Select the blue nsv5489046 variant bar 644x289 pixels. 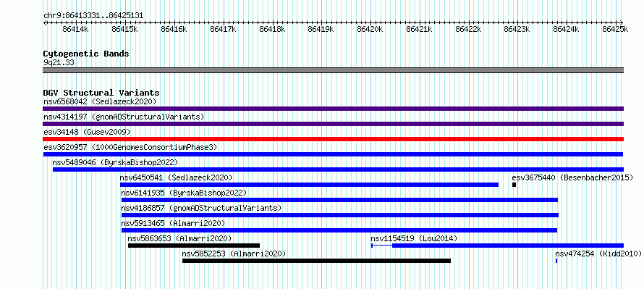coord(338,169)
